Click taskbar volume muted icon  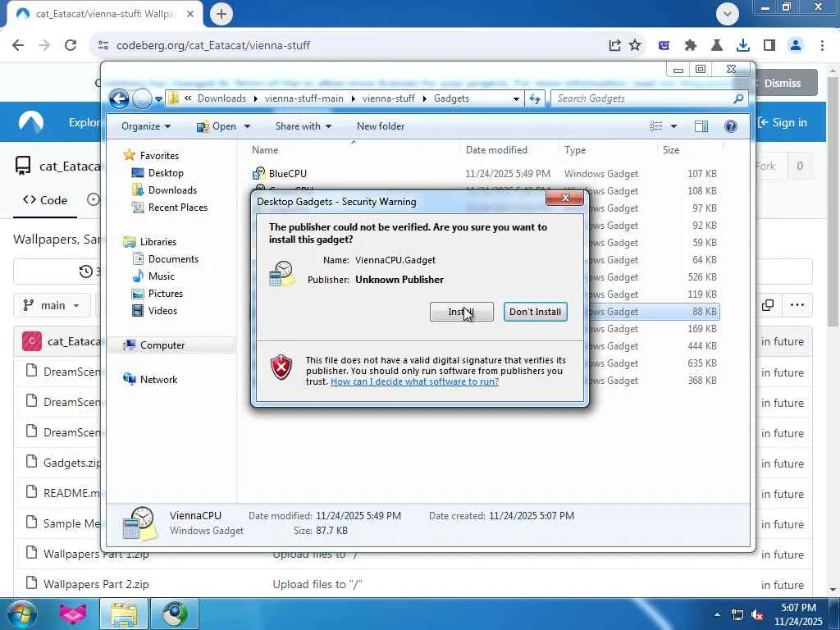758,614
